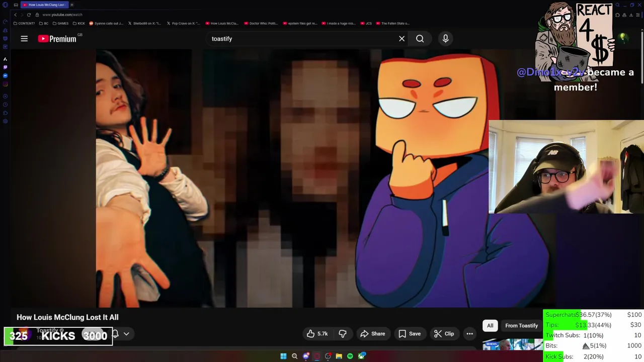Open the JCS bookmark
This screenshot has height=362, width=644.
[366, 23]
